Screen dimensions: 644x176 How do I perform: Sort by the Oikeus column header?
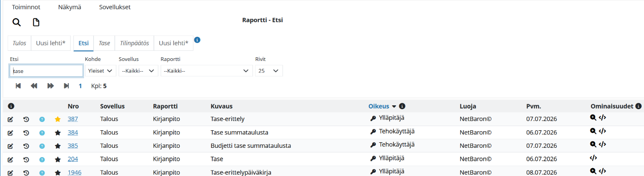pos(379,106)
